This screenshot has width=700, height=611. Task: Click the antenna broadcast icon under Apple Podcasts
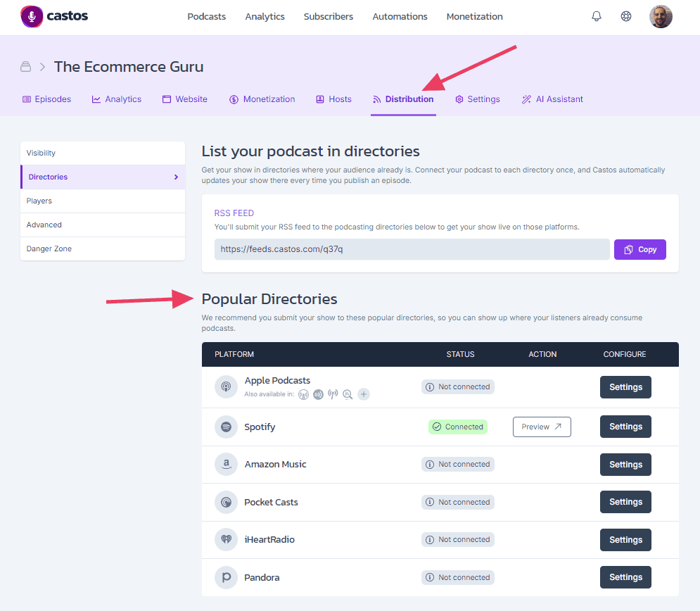[333, 394]
